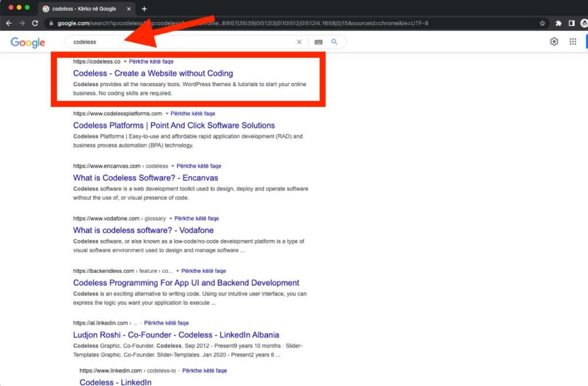Expand dropdown arrow next to backendless.com URL
The image size is (588, 386).
click(178, 271)
